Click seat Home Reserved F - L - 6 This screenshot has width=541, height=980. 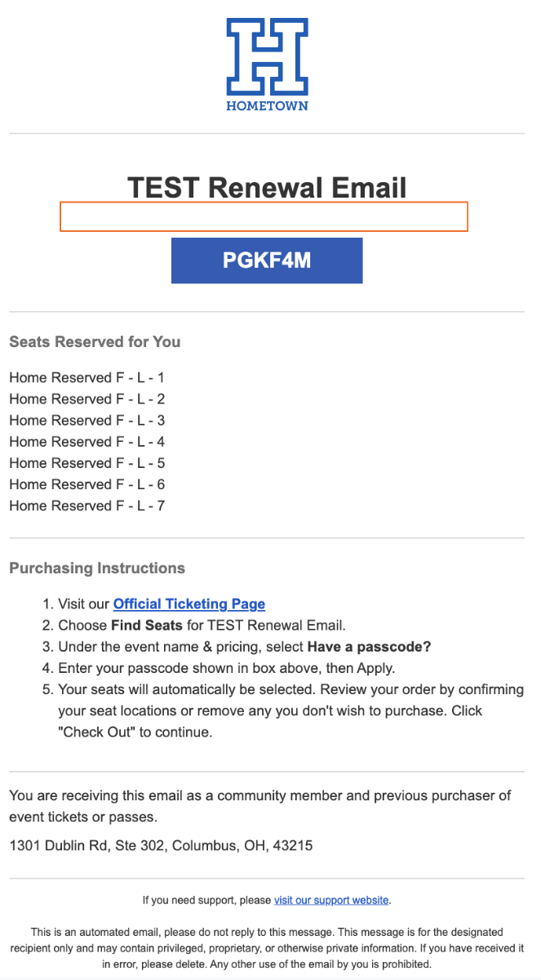pos(87,484)
